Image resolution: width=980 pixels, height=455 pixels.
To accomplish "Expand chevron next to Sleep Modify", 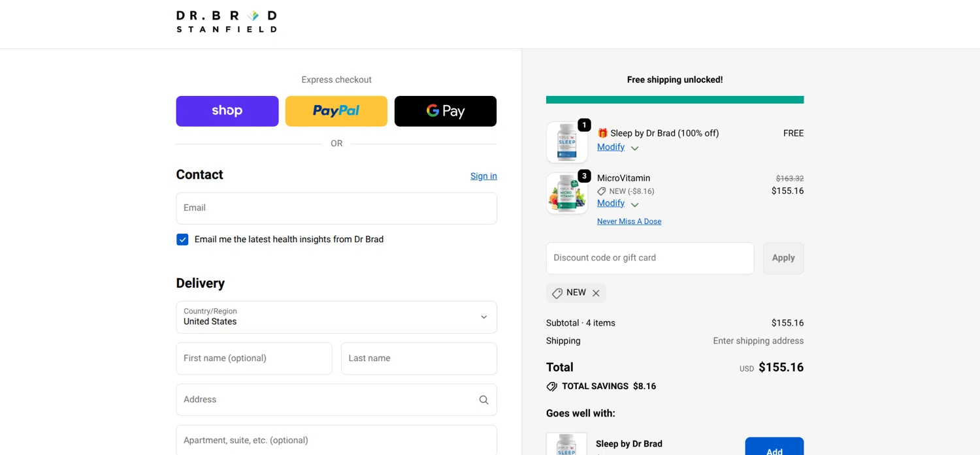I will (634, 148).
